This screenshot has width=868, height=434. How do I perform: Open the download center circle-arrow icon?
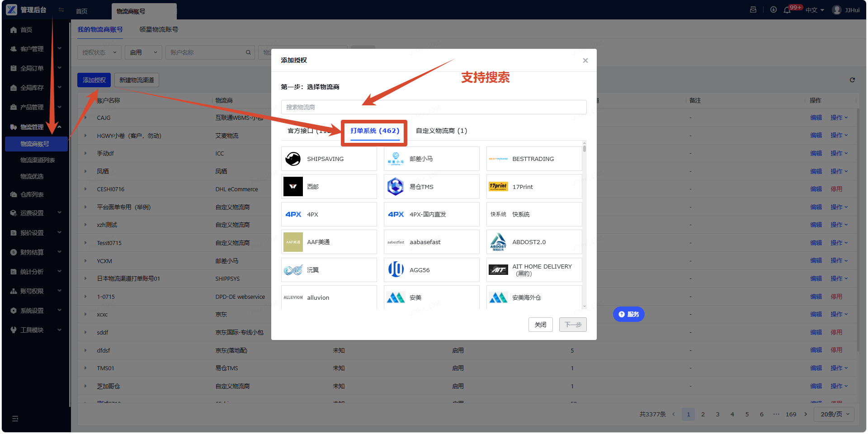[774, 9]
